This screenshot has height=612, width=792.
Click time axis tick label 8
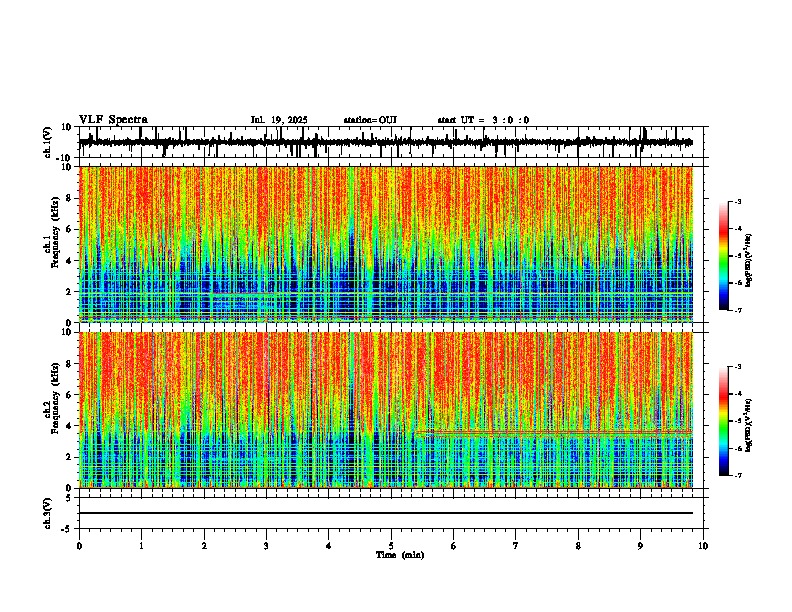click(578, 546)
